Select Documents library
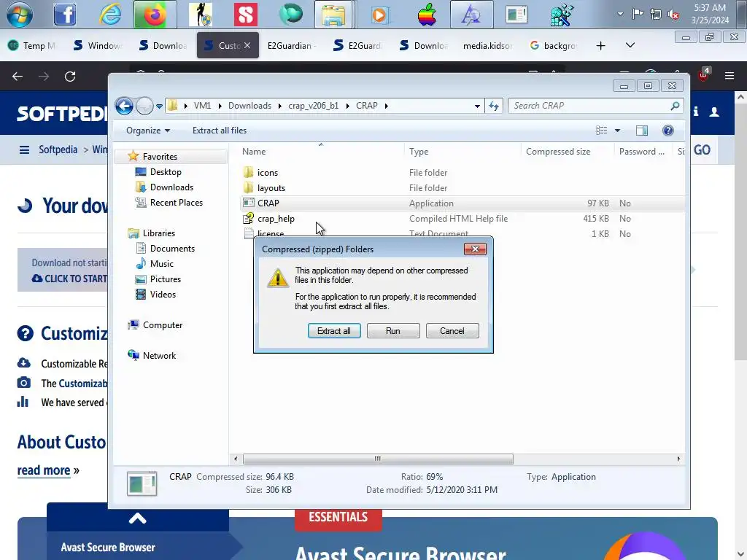Viewport: 747px width, 560px height. click(172, 249)
